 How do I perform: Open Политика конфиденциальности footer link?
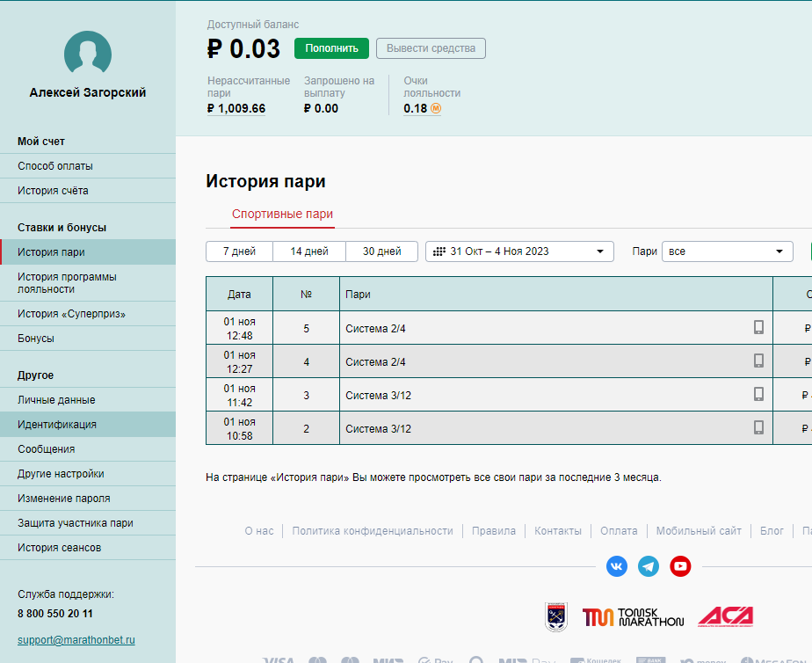pos(373,531)
